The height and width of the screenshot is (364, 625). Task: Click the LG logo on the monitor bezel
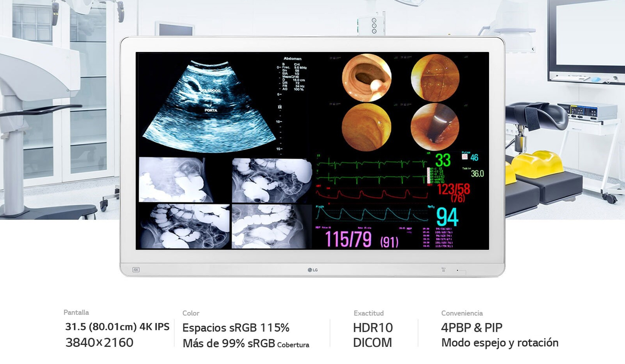point(313,270)
